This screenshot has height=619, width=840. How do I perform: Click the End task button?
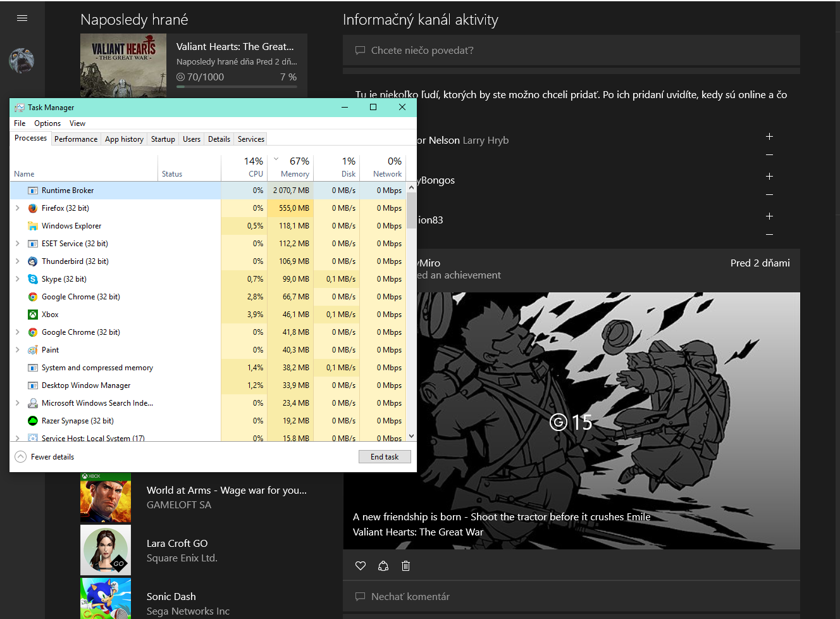click(x=385, y=457)
